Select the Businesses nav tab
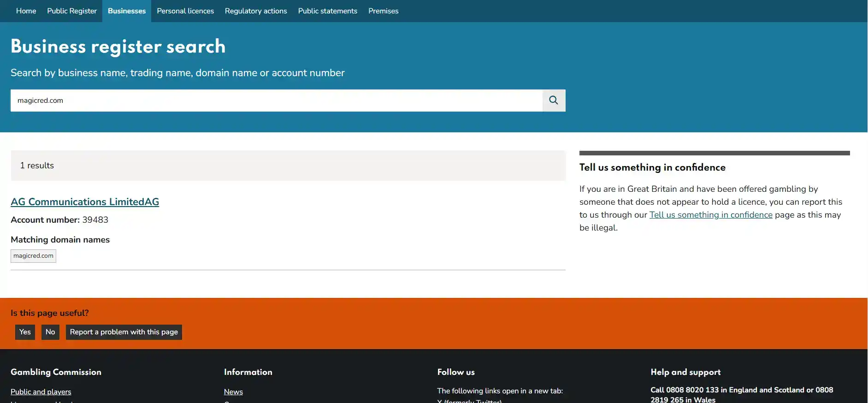 127,11
